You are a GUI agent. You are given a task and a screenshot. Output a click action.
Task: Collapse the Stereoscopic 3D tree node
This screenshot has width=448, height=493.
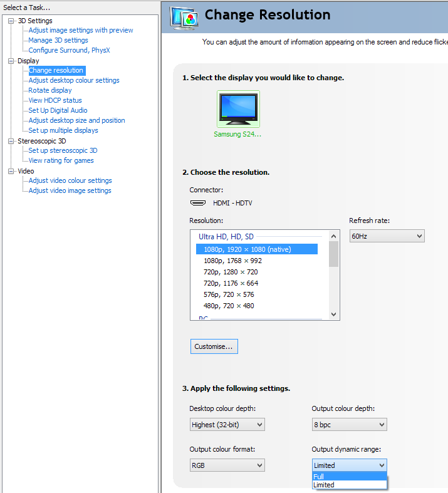point(11,141)
